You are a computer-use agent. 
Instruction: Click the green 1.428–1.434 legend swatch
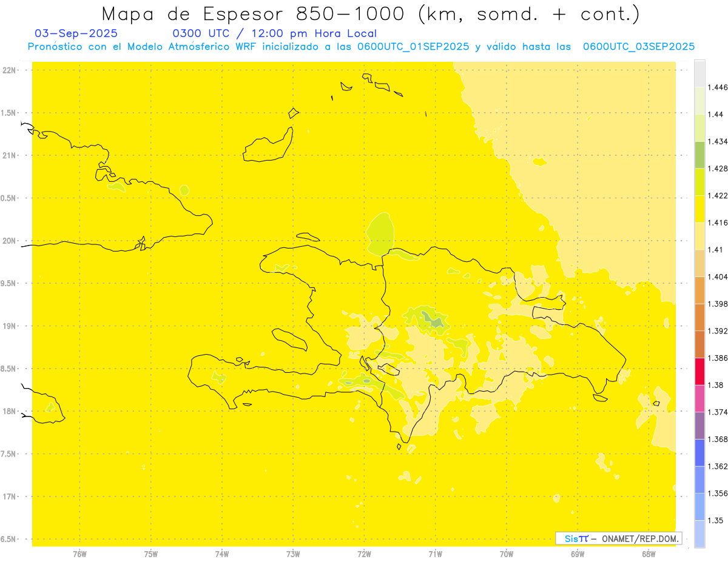pos(699,155)
